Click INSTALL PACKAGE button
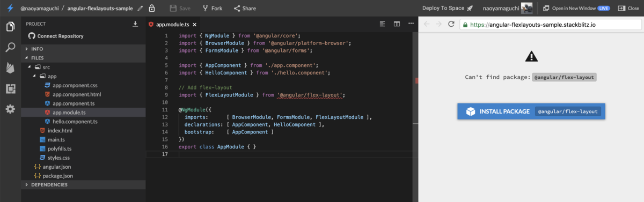644x202 pixels. [531, 111]
